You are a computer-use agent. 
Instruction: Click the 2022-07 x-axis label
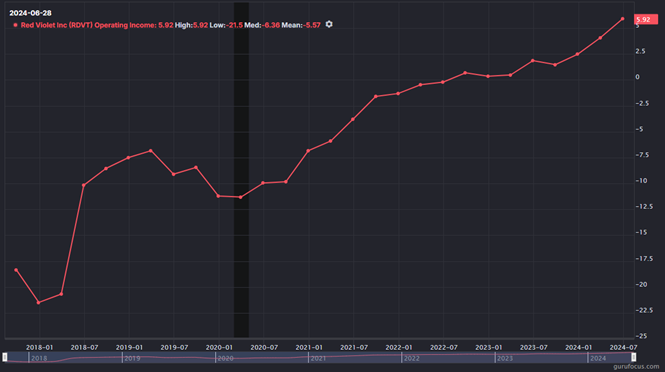coord(444,347)
